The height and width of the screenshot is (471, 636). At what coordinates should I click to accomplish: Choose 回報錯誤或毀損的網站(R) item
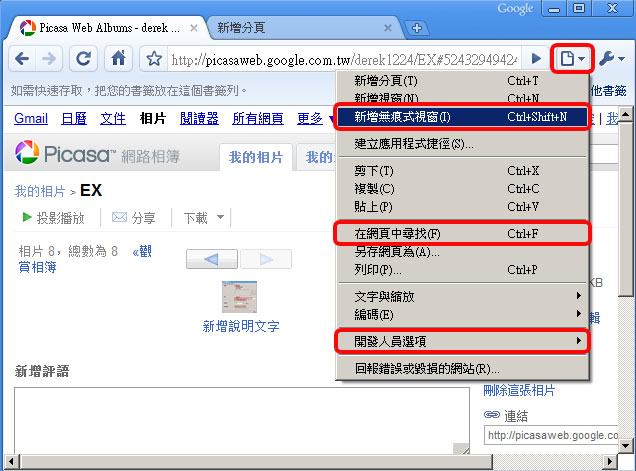pyautogui.click(x=462, y=369)
